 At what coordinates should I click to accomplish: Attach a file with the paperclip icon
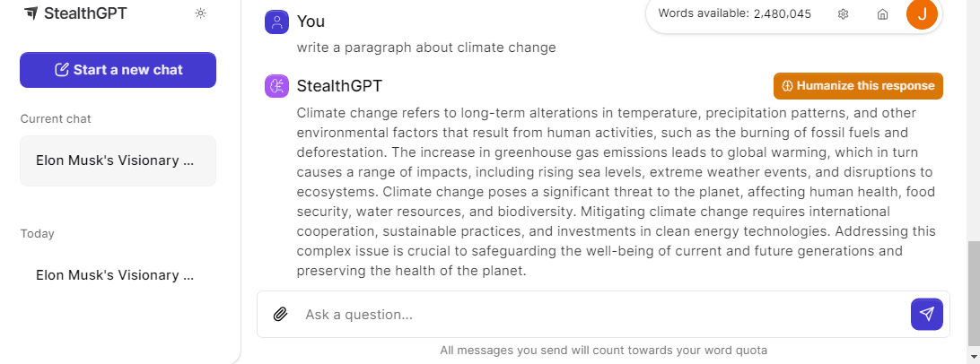tap(280, 315)
